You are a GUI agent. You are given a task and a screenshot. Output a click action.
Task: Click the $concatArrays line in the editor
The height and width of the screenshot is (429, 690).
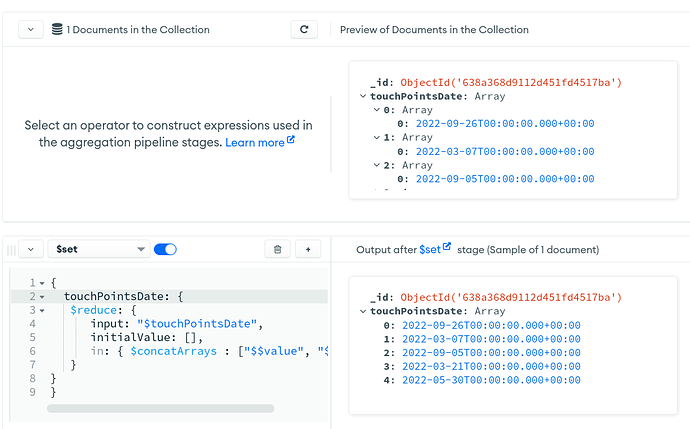tap(200, 351)
